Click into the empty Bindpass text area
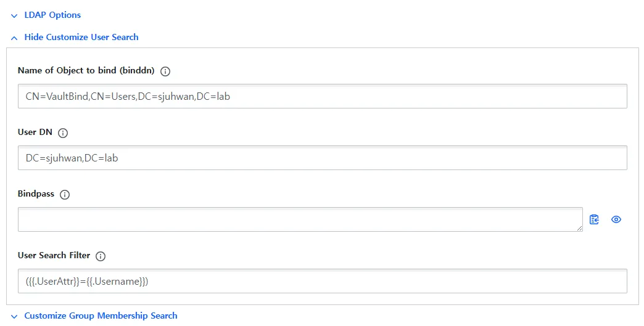The image size is (644, 326). tap(300, 219)
